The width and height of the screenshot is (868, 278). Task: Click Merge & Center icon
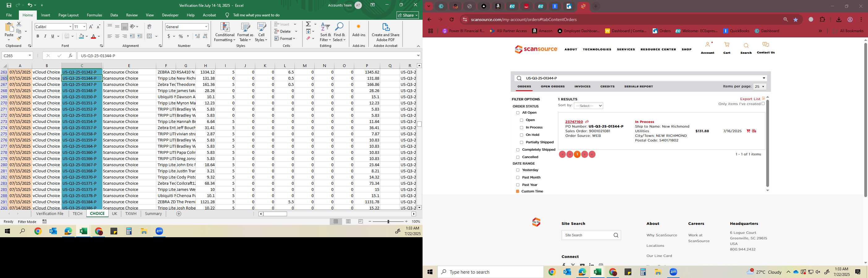[150, 36]
